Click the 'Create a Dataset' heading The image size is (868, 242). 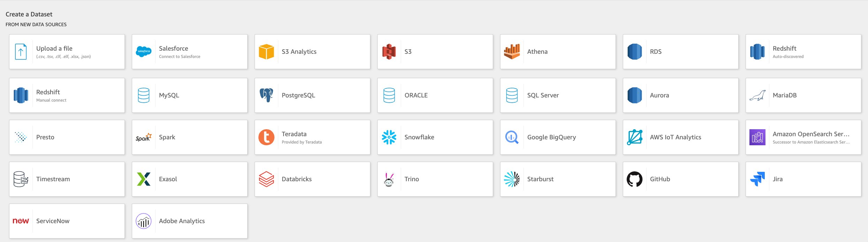29,14
